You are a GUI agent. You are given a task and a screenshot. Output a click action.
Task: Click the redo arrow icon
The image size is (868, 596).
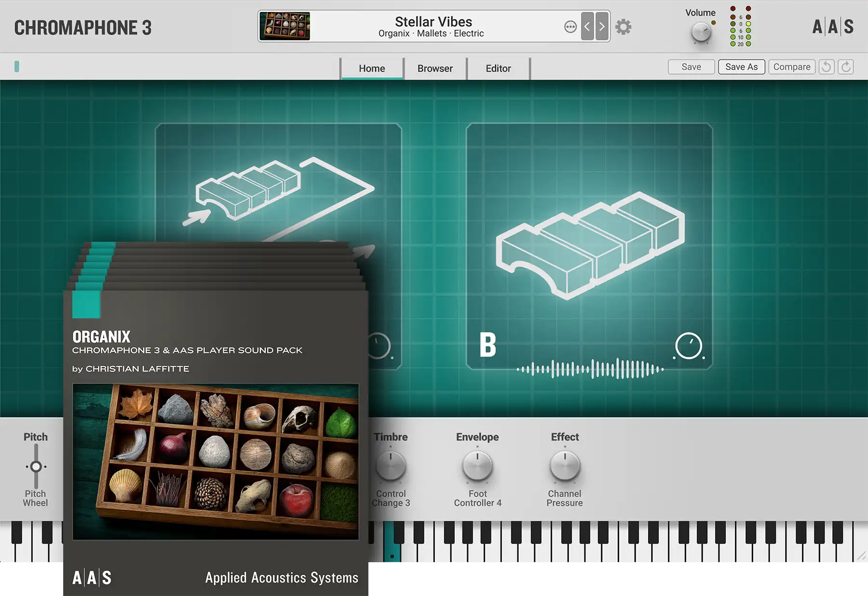tap(846, 67)
